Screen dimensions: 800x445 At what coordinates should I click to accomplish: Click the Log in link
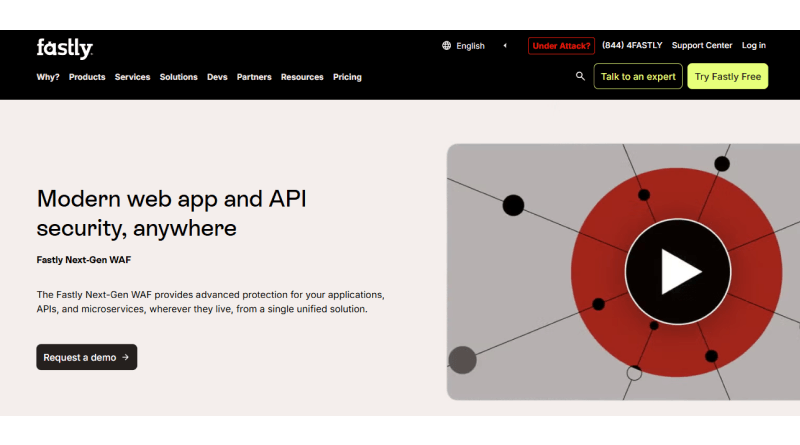pyautogui.click(x=754, y=45)
